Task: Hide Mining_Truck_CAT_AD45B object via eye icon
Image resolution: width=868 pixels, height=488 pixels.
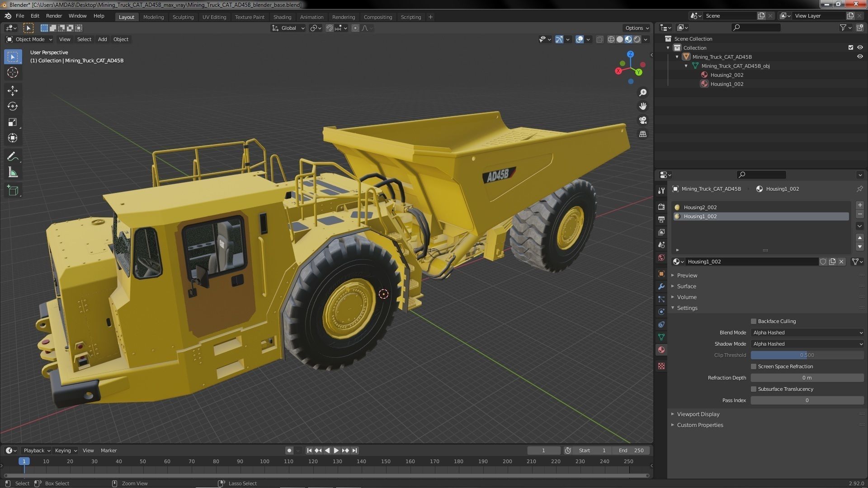Action: (x=860, y=56)
